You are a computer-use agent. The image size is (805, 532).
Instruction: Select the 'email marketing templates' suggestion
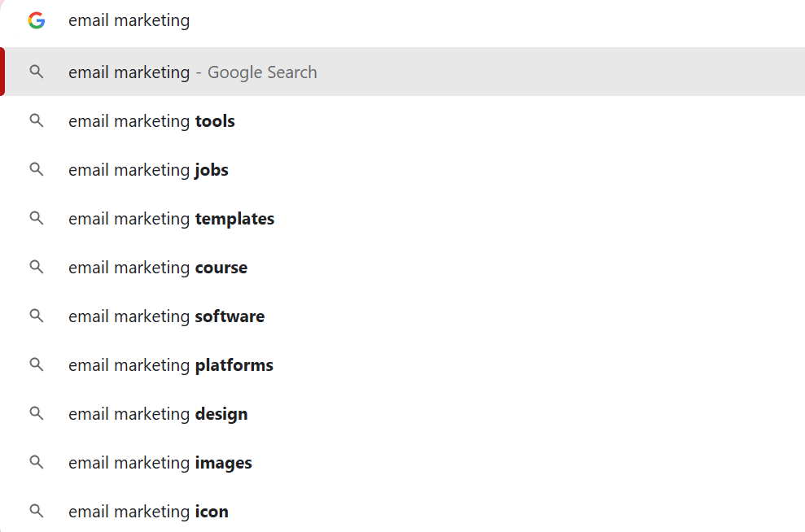click(172, 219)
